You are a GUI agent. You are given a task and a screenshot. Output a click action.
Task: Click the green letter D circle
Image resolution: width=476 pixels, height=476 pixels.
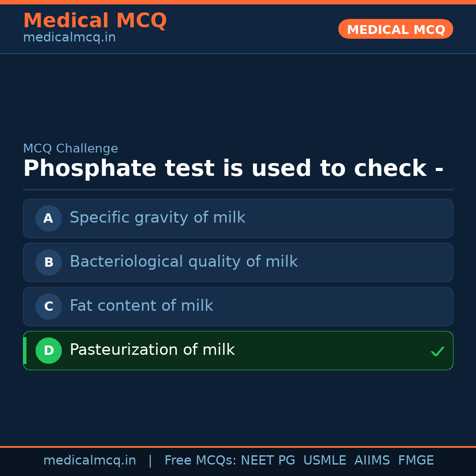pyautogui.click(x=48, y=350)
